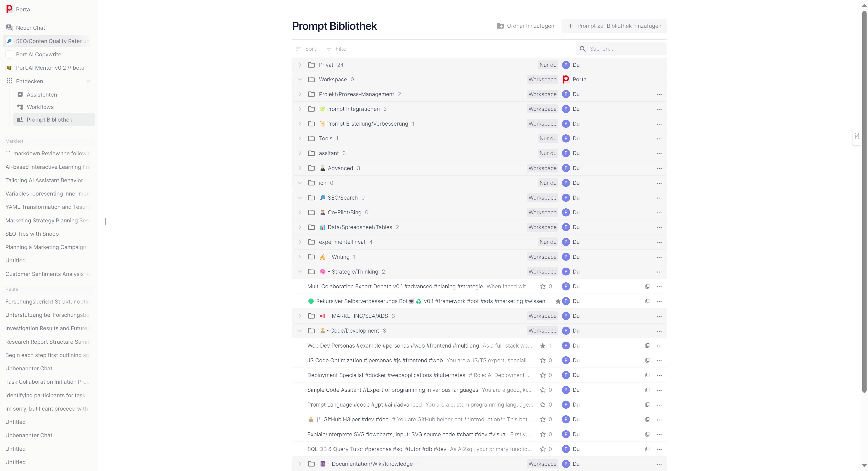Viewport: 868px width, 471px height.
Task: Expand the Privat folder
Action: tap(300, 65)
